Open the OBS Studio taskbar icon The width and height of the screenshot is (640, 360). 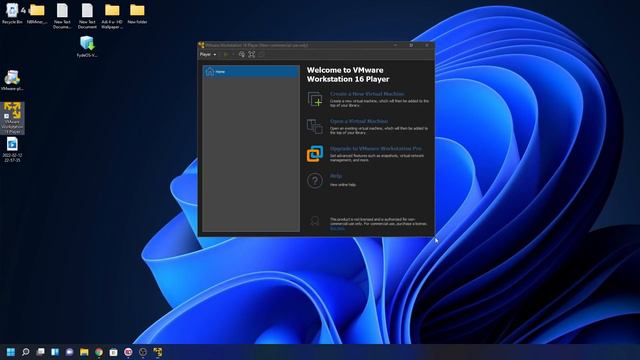(143, 352)
